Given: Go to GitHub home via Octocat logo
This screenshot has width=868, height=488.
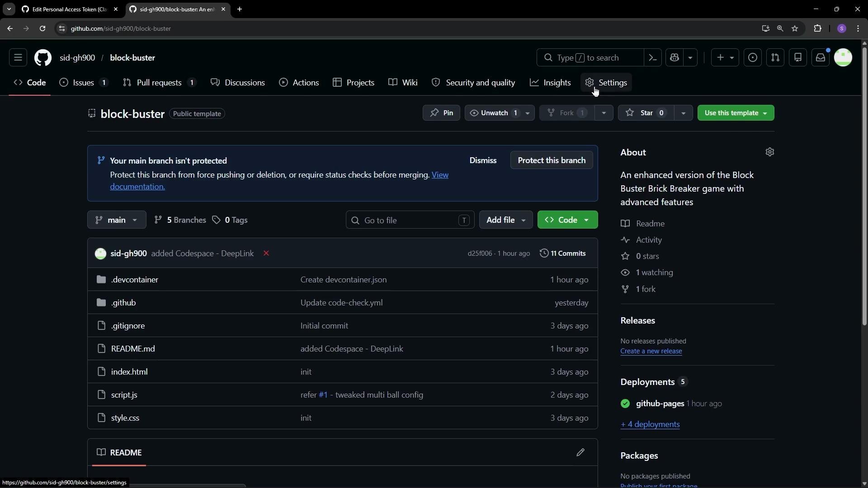Looking at the screenshot, I should click(43, 58).
